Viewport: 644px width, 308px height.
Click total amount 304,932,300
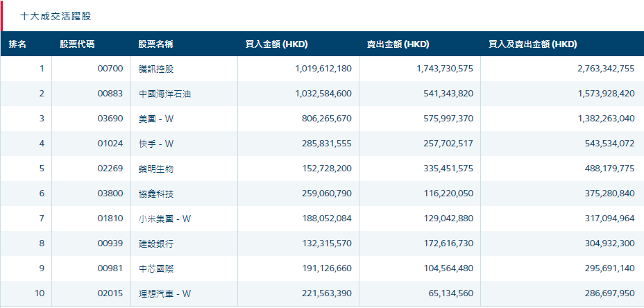pyautogui.click(x=609, y=243)
